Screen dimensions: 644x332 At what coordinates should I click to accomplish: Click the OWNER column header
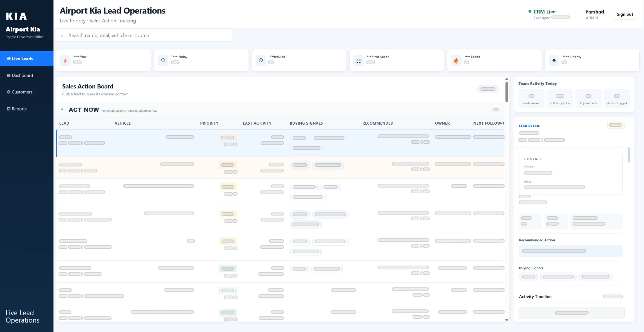tap(442, 123)
